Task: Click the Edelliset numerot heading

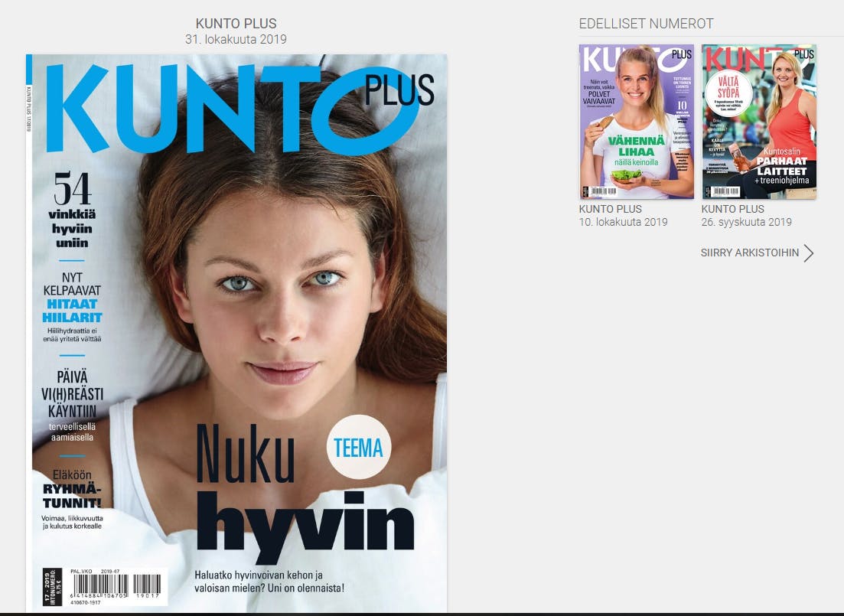Action: (x=646, y=24)
